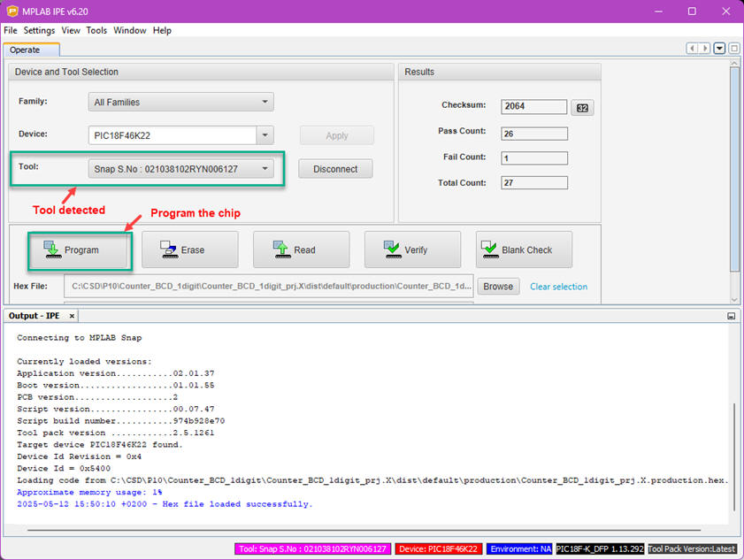744x560 pixels.
Task: Open the File menu
Action: coord(11,30)
